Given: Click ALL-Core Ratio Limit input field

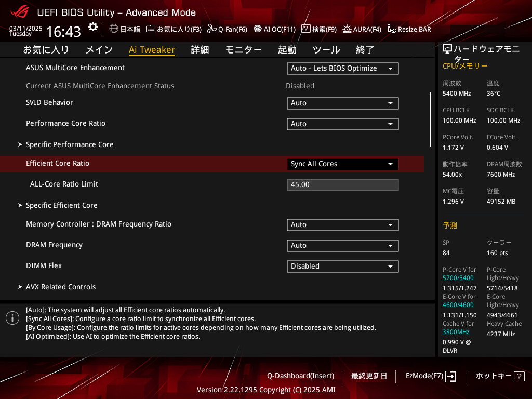Looking at the screenshot, I should click(x=342, y=185).
